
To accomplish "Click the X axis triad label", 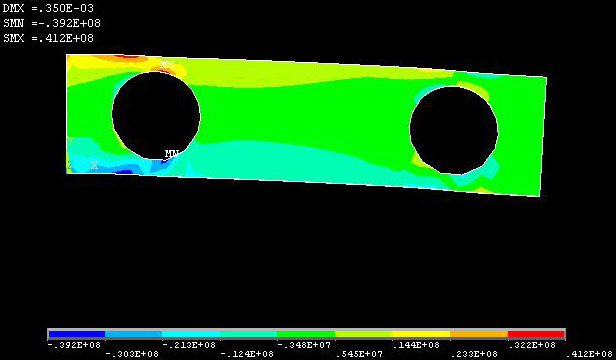I will [x=94, y=165].
